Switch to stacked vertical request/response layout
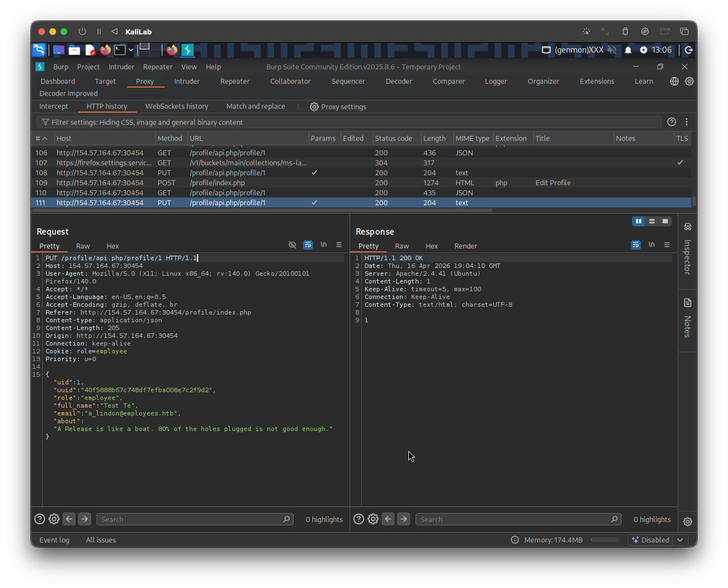This screenshot has width=728, height=588. pos(652,221)
